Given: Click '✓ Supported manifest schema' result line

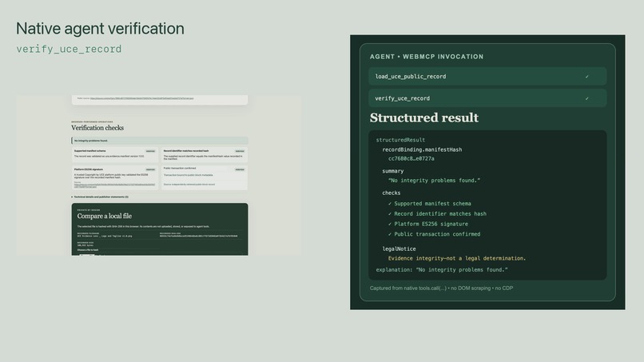Looking at the screenshot, I should tap(430, 204).
